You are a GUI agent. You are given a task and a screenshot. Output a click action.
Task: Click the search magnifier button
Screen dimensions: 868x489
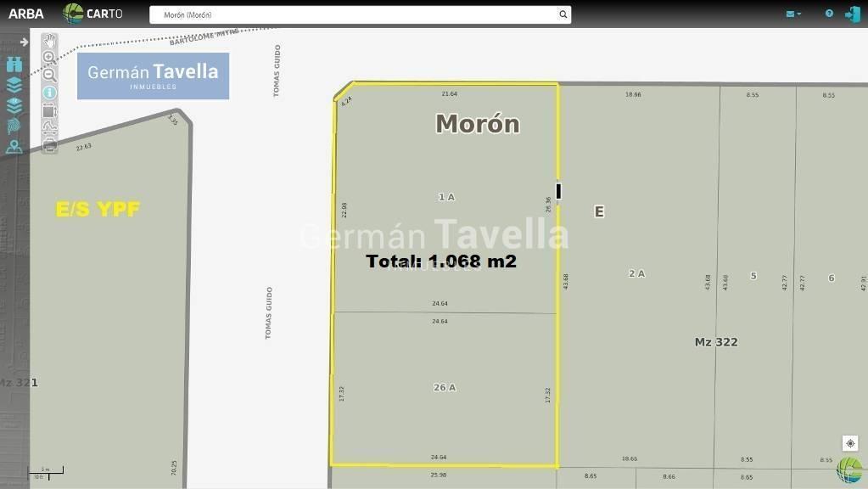click(563, 14)
